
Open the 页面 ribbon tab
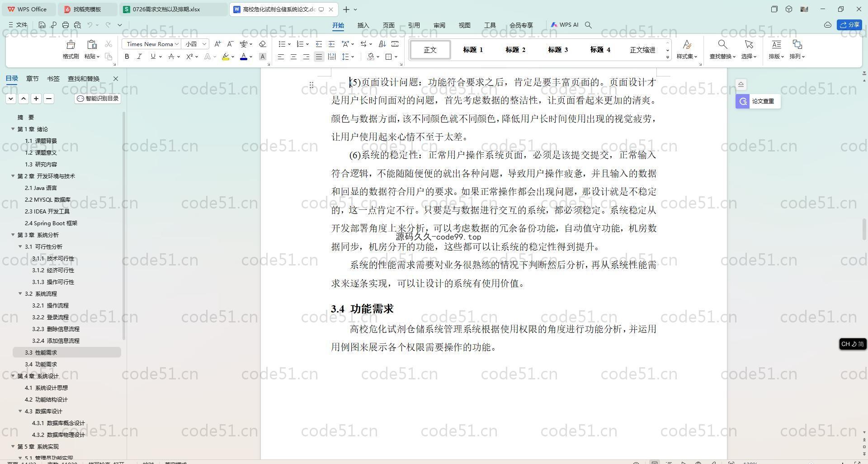tap(388, 25)
